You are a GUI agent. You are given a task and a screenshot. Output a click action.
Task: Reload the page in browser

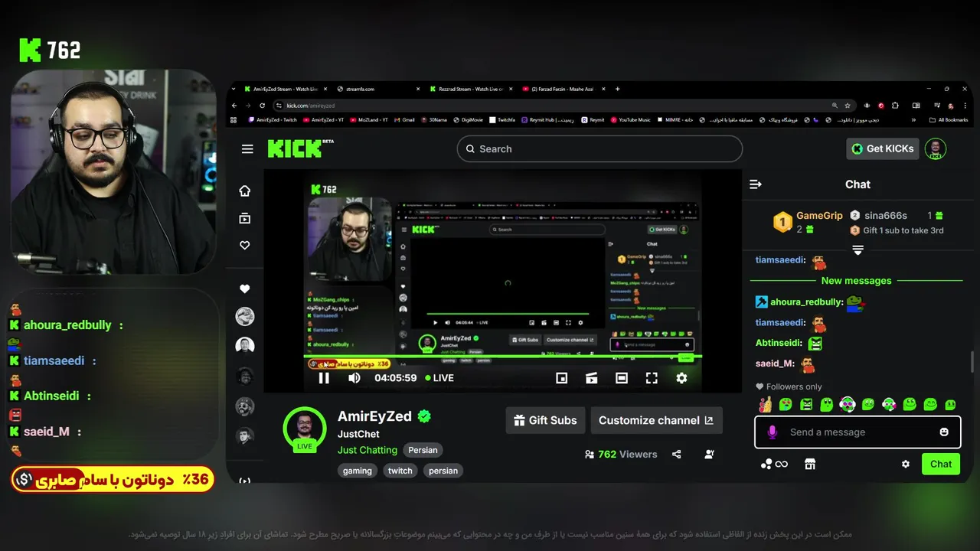262,106
